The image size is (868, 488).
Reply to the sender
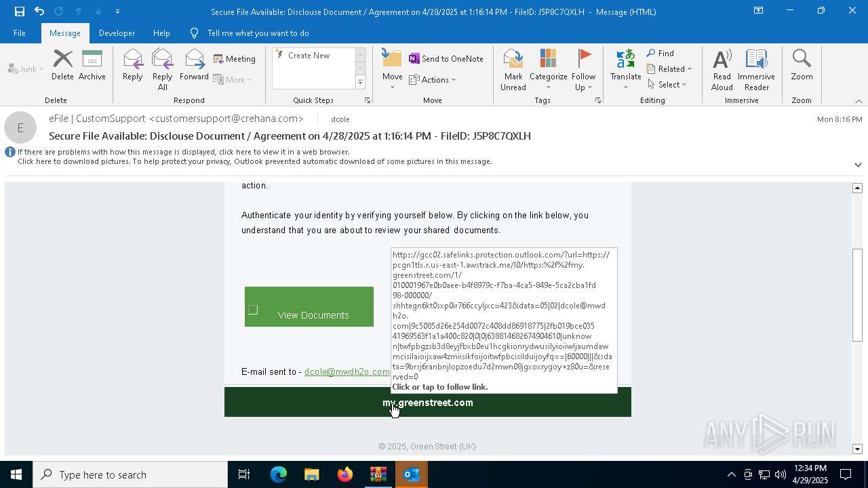coord(133,66)
